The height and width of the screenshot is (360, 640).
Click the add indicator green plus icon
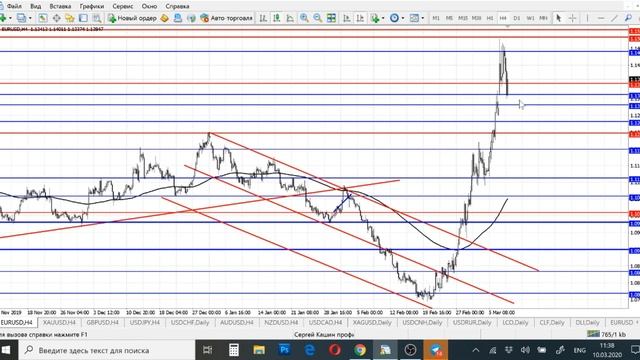374,18
